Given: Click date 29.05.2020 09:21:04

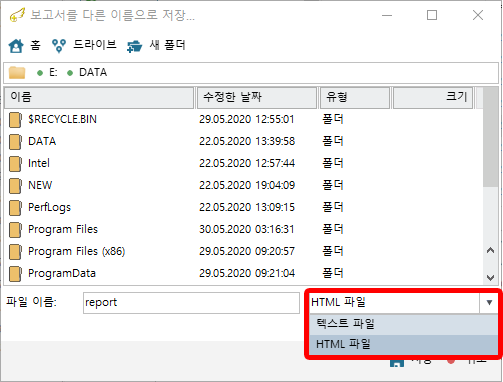Looking at the screenshot, I should pyautogui.click(x=247, y=273).
